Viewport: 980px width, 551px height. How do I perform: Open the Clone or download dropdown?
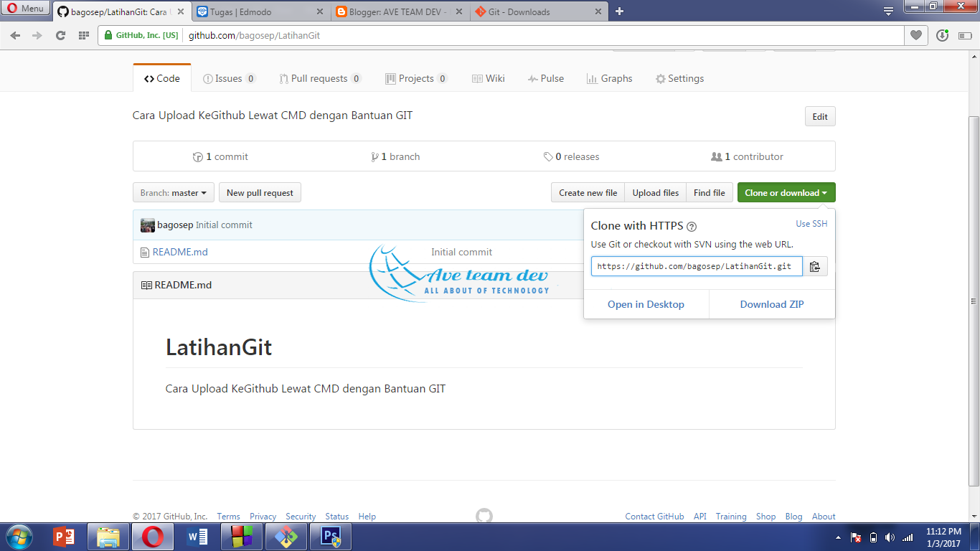point(786,192)
